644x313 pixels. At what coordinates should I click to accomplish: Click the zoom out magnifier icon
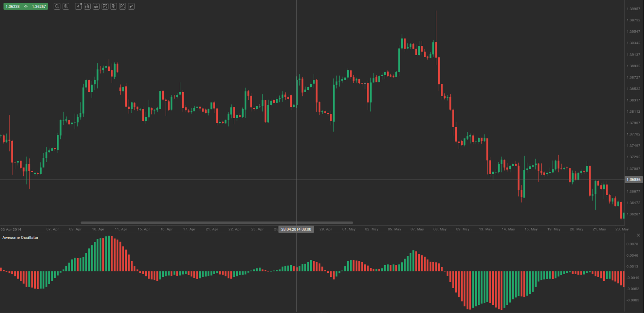(57, 6)
